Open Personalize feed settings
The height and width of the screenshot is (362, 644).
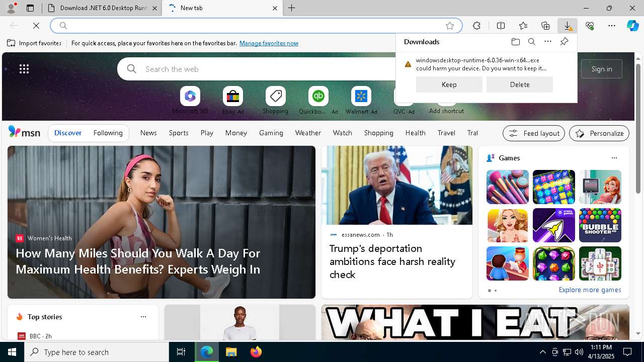tap(599, 133)
